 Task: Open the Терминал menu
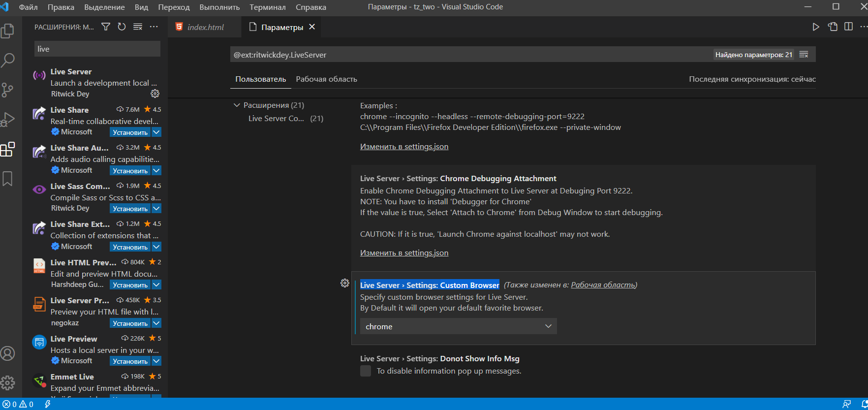268,7
